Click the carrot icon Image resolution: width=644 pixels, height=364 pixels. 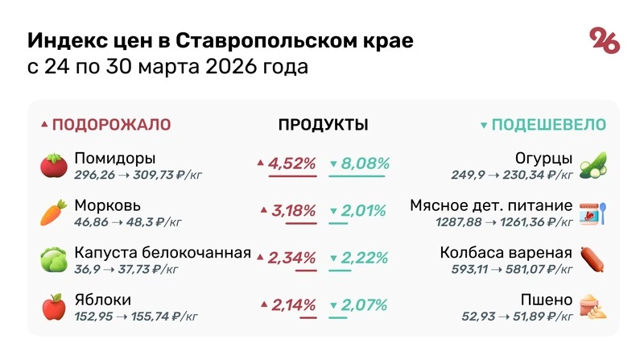coord(53,213)
